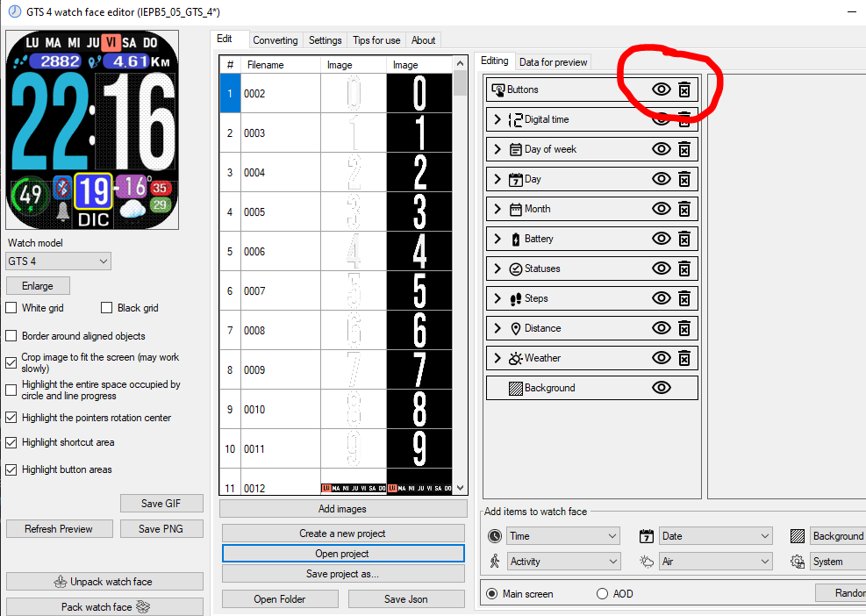Delete the Buttons element with trash icon
Image resolution: width=866 pixels, height=616 pixels.
pos(683,90)
